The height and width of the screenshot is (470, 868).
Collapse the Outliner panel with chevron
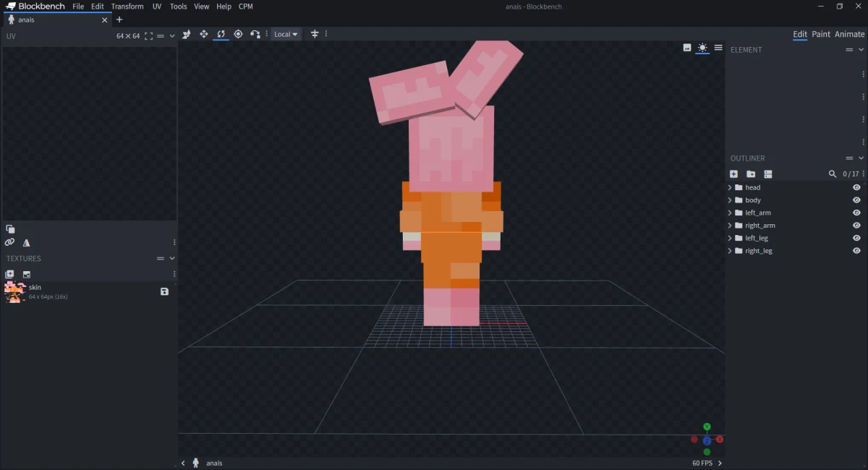tap(861, 158)
